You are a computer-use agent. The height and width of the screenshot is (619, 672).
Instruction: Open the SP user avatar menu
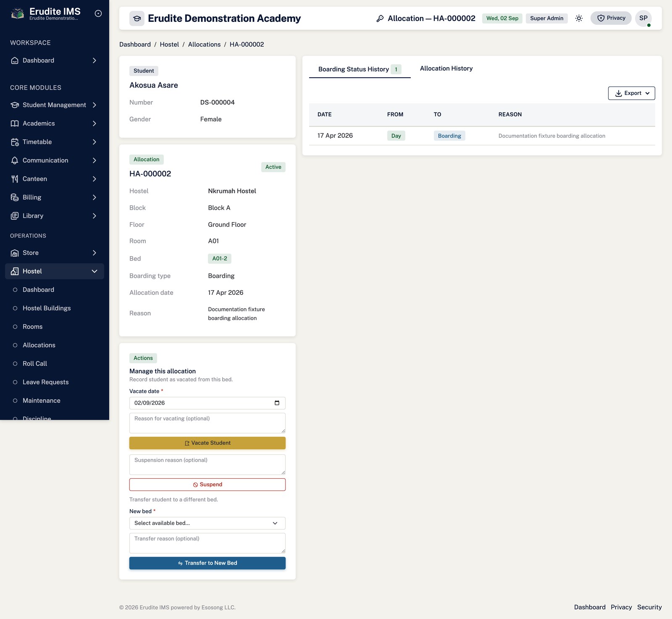coord(643,18)
